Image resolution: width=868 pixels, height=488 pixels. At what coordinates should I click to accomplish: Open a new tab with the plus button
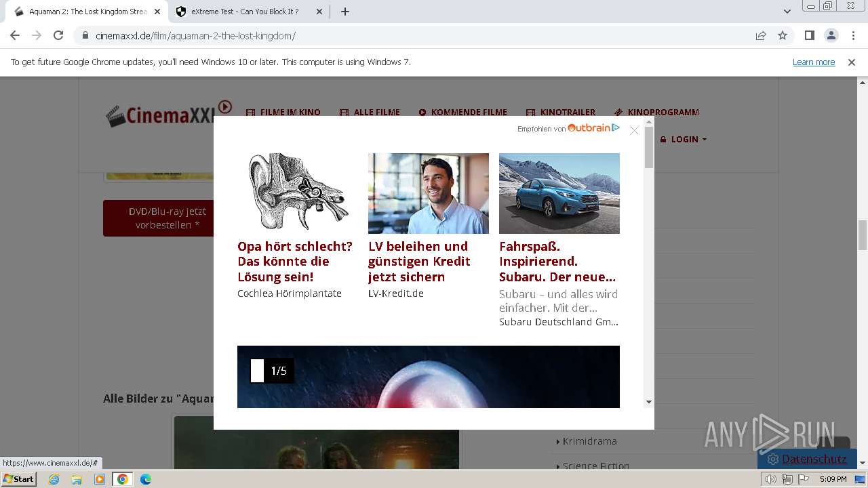click(344, 12)
